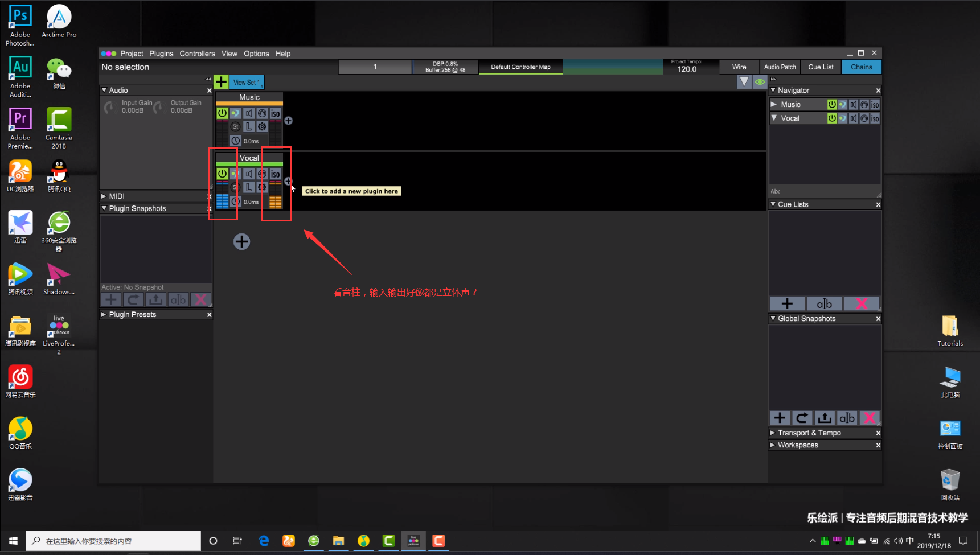Image resolution: width=980 pixels, height=555 pixels.
Task: Click the Default Controller Map button
Action: coord(520,67)
